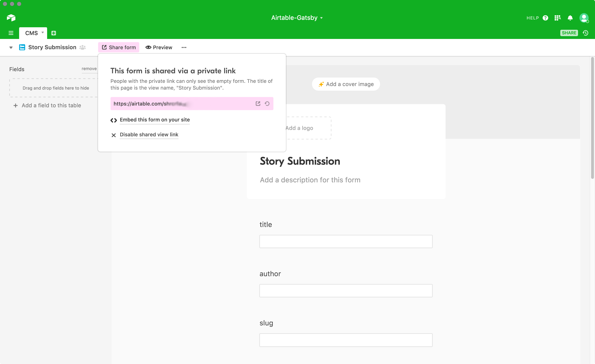Select the private airtable.com link field
Image resolution: width=595 pixels, height=364 pixels.
tap(192, 104)
